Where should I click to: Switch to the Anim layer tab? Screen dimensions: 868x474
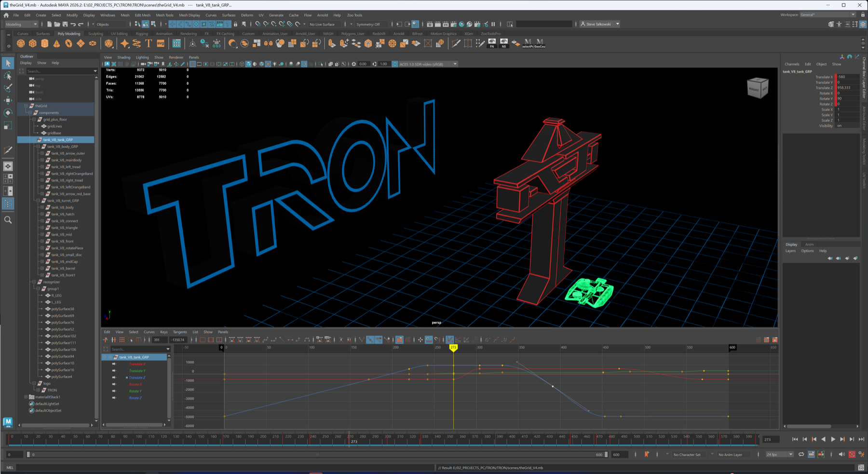[x=810, y=244]
